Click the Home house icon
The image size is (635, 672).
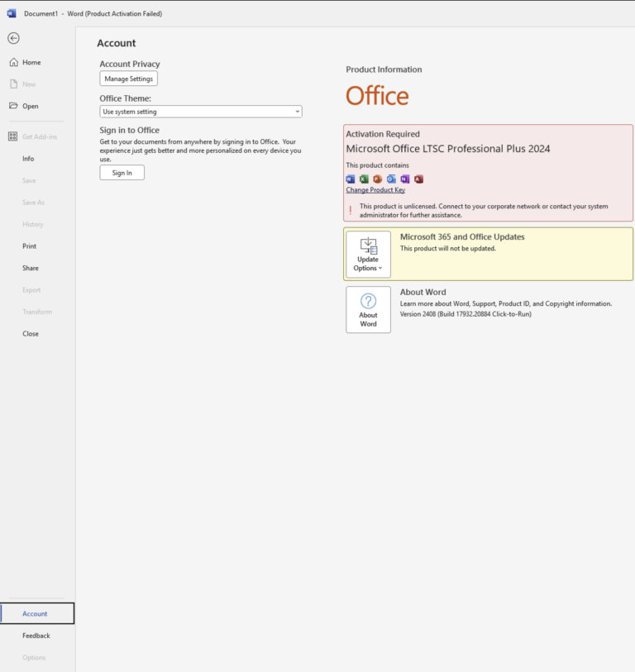click(x=14, y=62)
